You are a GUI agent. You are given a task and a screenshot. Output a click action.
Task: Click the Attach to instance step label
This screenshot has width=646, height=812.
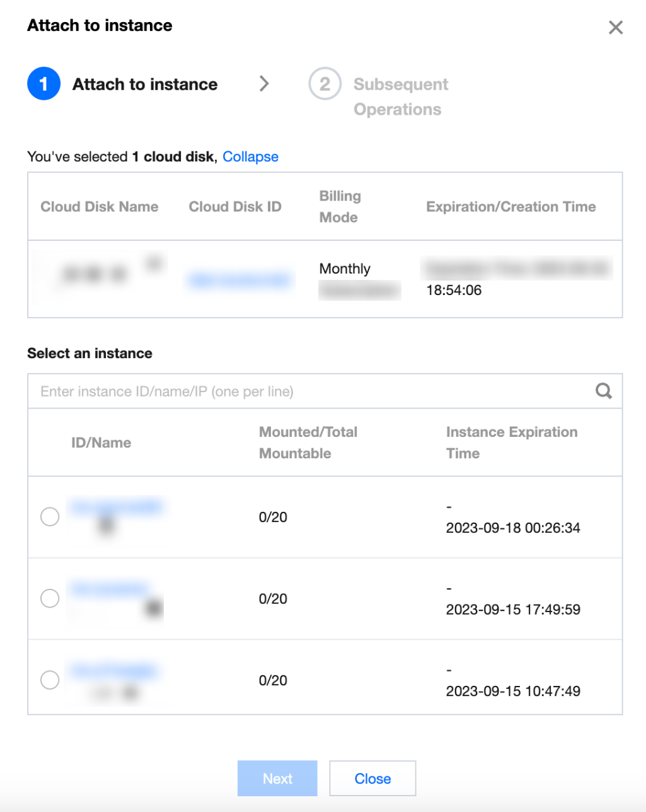pos(145,84)
